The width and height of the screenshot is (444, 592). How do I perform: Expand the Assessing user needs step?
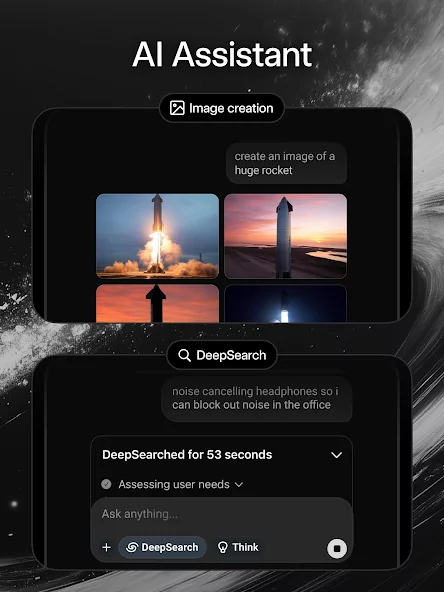[x=239, y=484]
